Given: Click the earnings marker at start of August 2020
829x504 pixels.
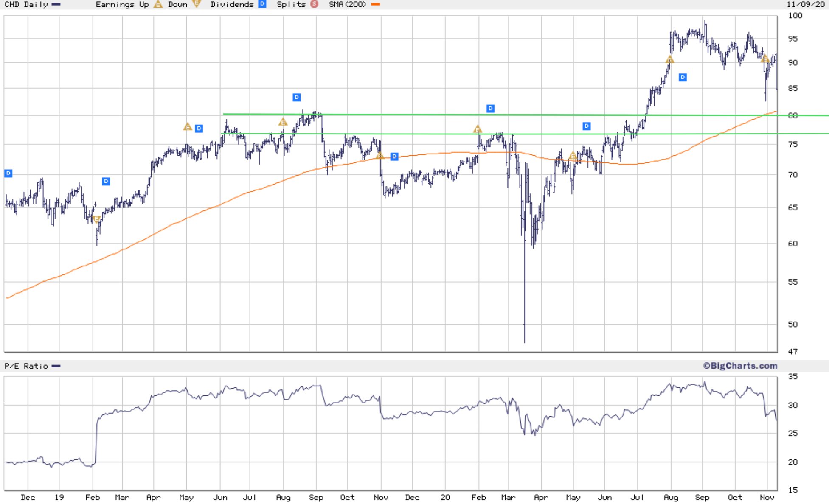Looking at the screenshot, I should [x=670, y=60].
